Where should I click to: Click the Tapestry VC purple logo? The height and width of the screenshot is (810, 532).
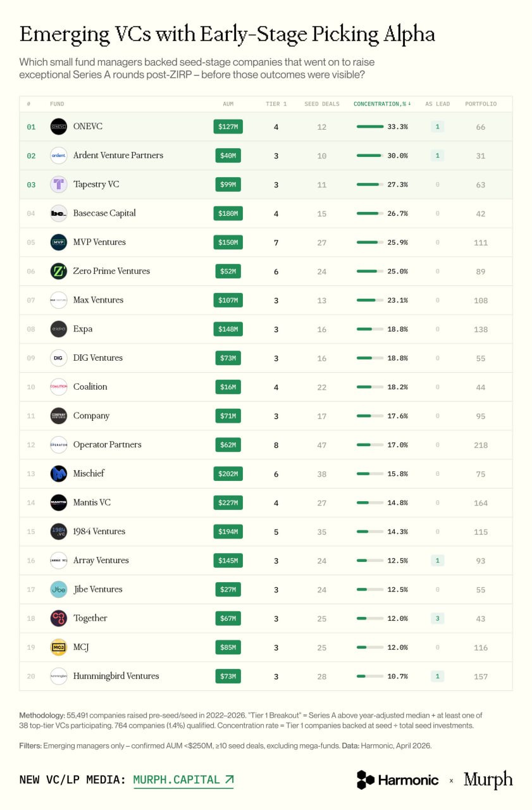pyautogui.click(x=58, y=184)
